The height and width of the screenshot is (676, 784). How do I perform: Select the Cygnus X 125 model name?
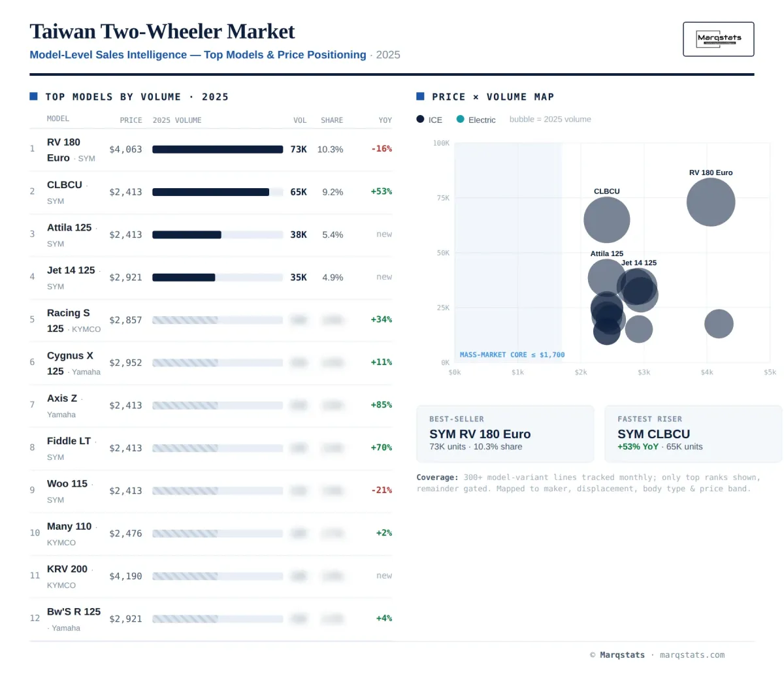pos(70,363)
